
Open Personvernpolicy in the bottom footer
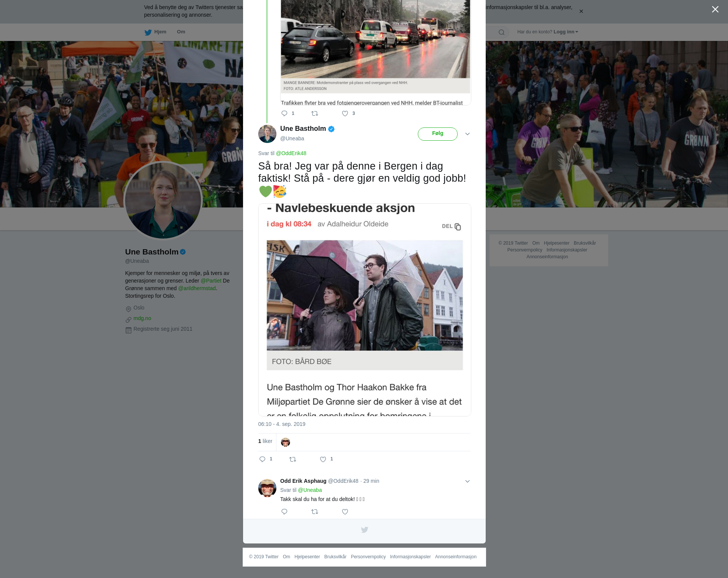368,557
